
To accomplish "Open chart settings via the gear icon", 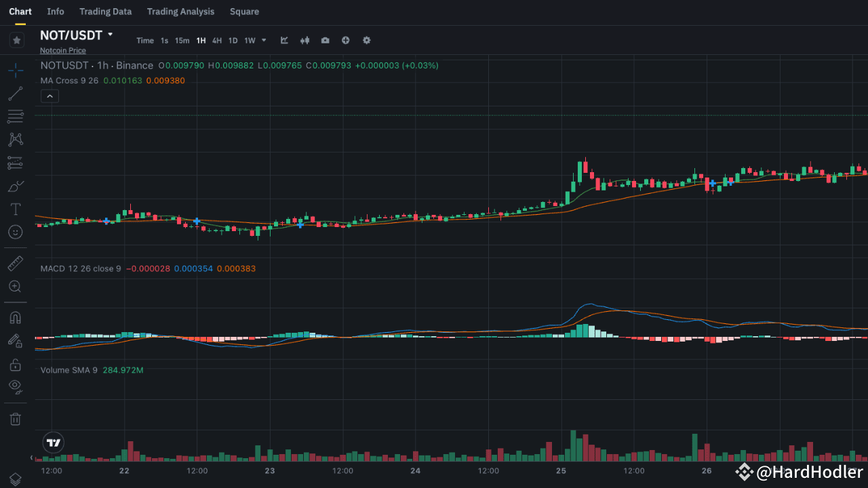I will pyautogui.click(x=366, y=40).
